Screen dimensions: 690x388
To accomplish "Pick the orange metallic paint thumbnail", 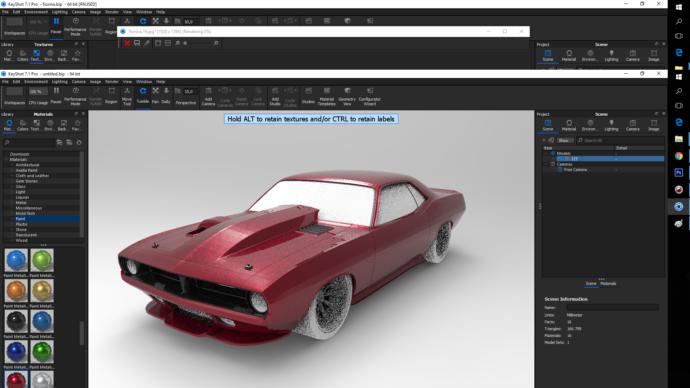I will (16, 291).
